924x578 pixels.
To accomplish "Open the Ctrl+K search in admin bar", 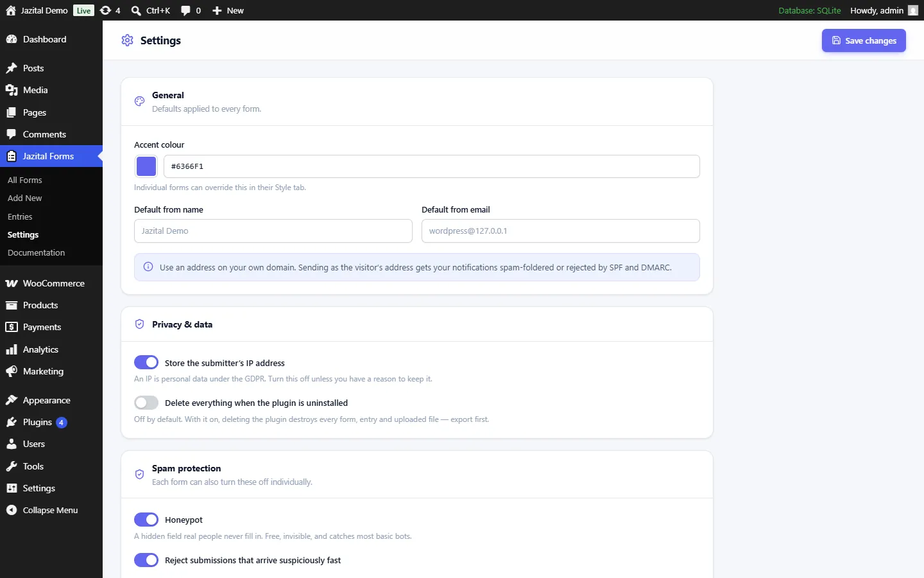I will [x=151, y=10].
